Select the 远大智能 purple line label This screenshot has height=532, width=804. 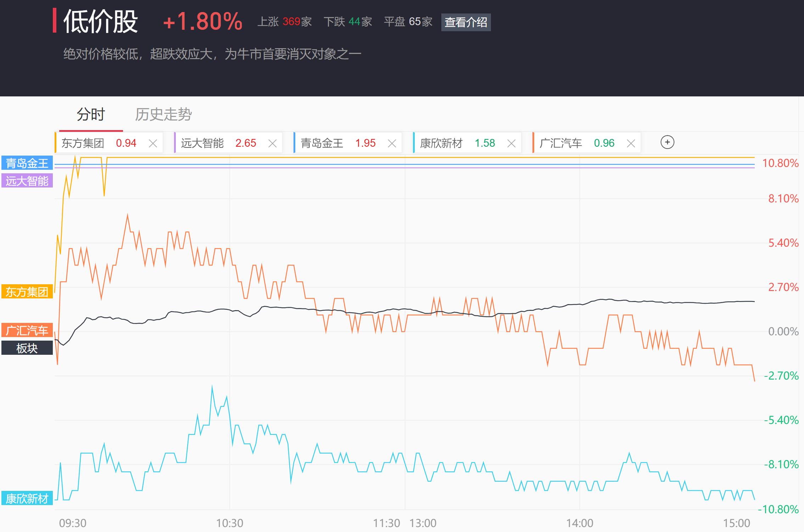pos(27,181)
